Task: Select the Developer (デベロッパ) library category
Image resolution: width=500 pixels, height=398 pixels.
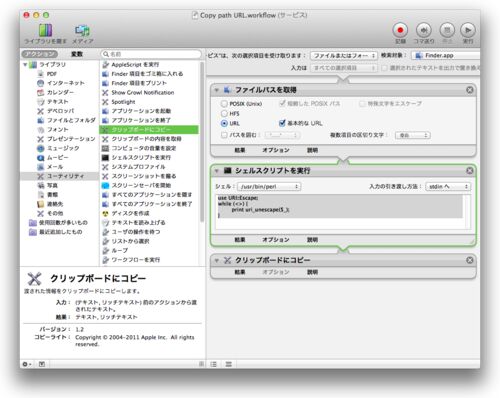Action: (x=56, y=111)
